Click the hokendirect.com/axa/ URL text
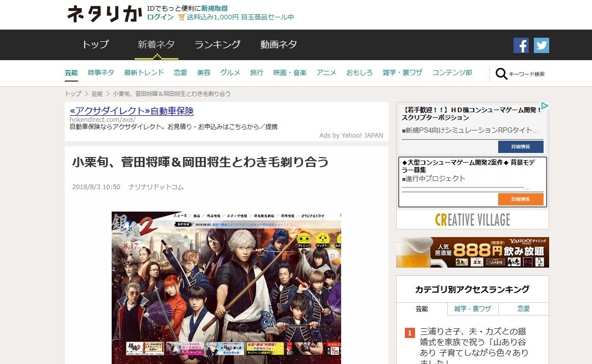Image resolution: width=592 pixels, height=364 pixels. point(102,119)
